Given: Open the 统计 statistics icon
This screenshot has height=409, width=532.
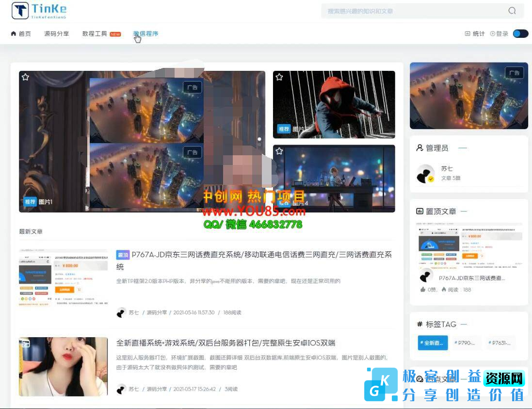Looking at the screenshot, I should 467,33.
